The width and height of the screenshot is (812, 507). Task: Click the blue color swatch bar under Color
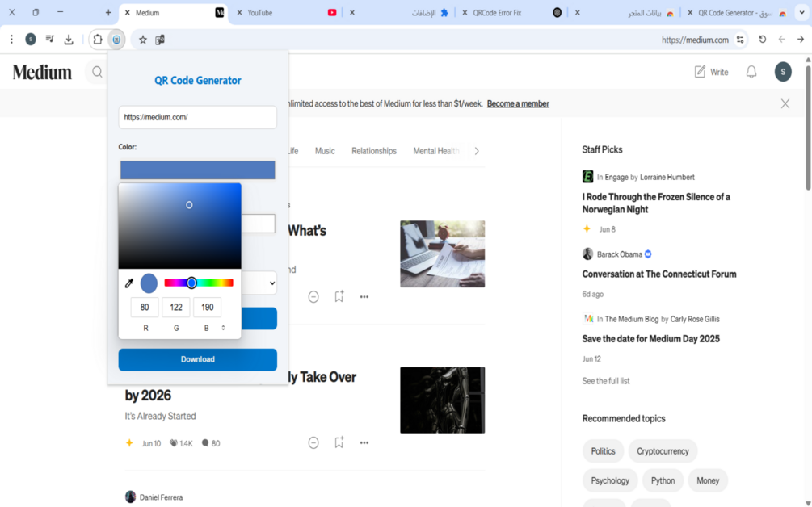pyautogui.click(x=197, y=170)
